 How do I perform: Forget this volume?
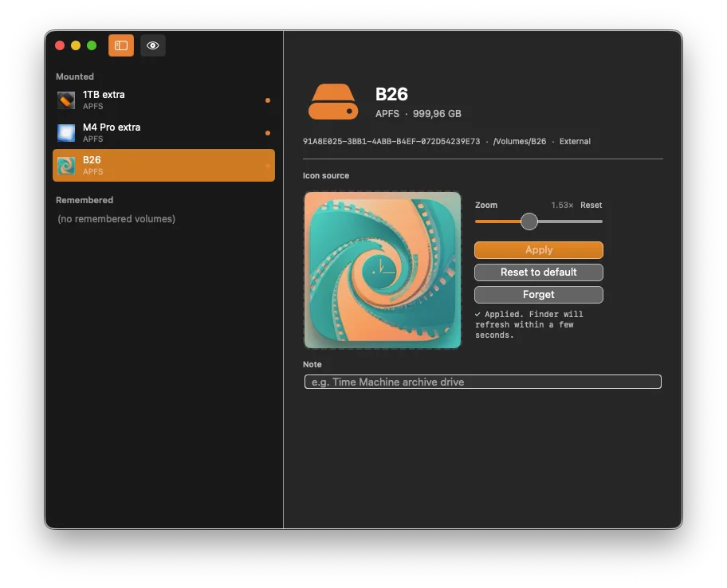pyautogui.click(x=539, y=295)
